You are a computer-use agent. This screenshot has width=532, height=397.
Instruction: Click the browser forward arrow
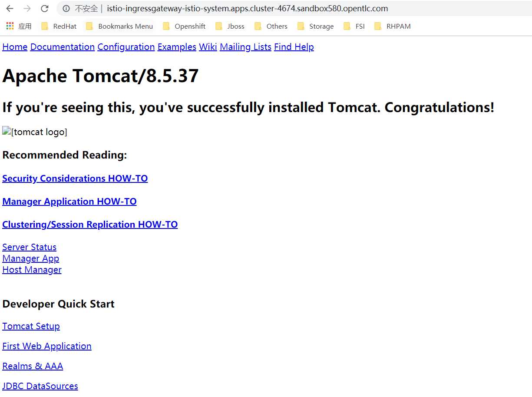pos(27,9)
